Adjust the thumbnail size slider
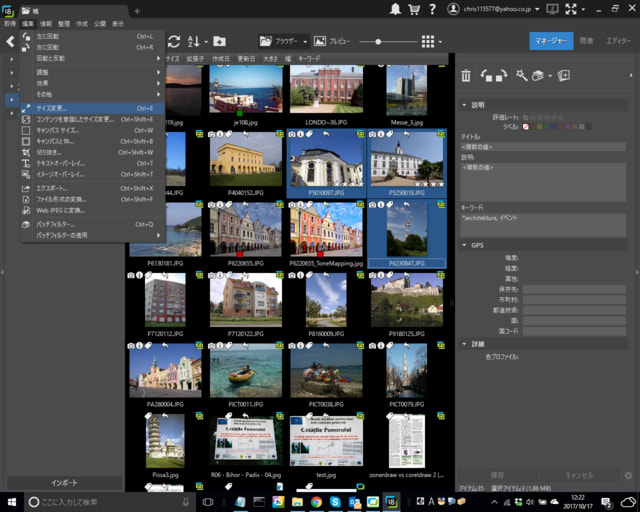Screen dimensions: 640x512 (x=377, y=41)
